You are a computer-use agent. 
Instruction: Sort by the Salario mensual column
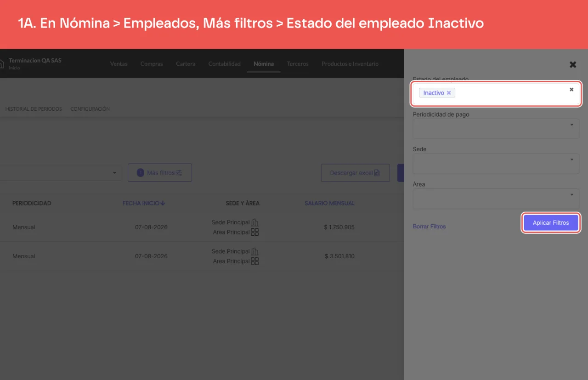point(330,203)
